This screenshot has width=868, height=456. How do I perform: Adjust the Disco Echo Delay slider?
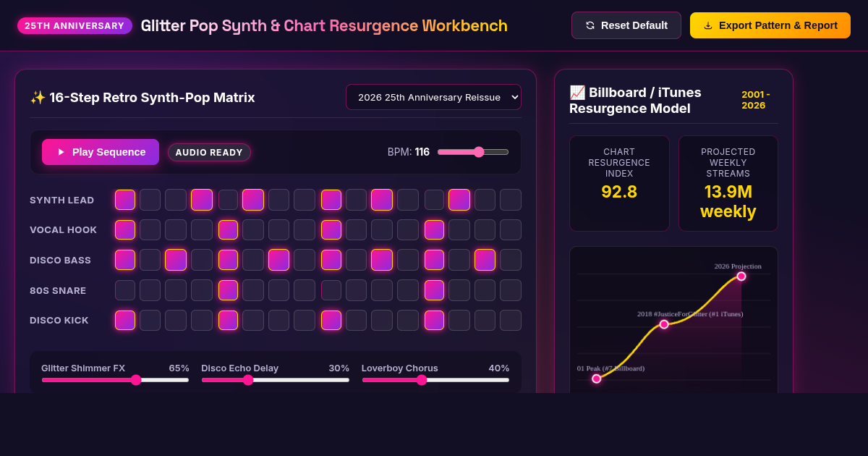tap(275, 380)
